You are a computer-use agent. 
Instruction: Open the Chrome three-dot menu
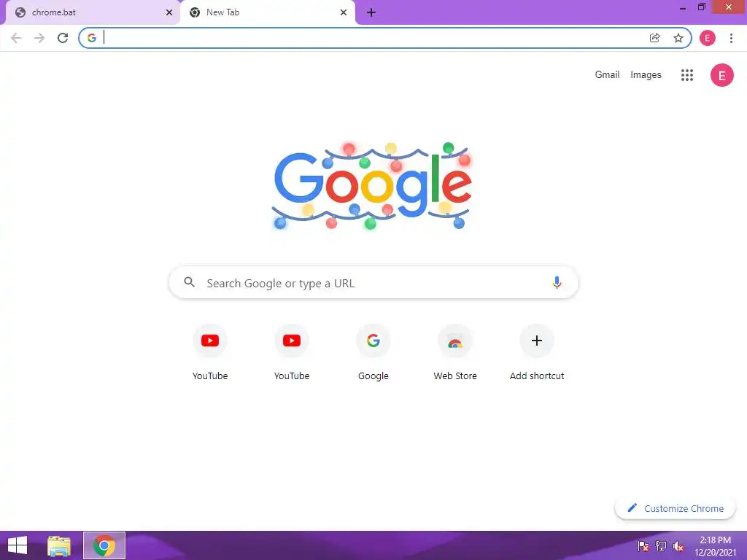[x=731, y=38]
